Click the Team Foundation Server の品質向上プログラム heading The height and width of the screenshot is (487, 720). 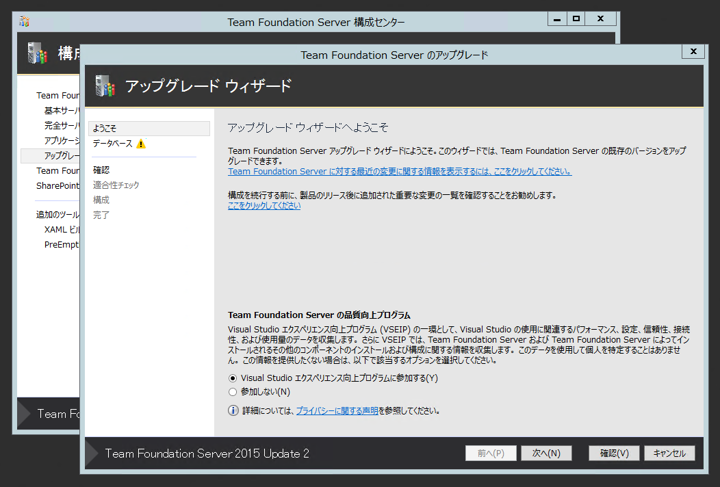pos(319,315)
